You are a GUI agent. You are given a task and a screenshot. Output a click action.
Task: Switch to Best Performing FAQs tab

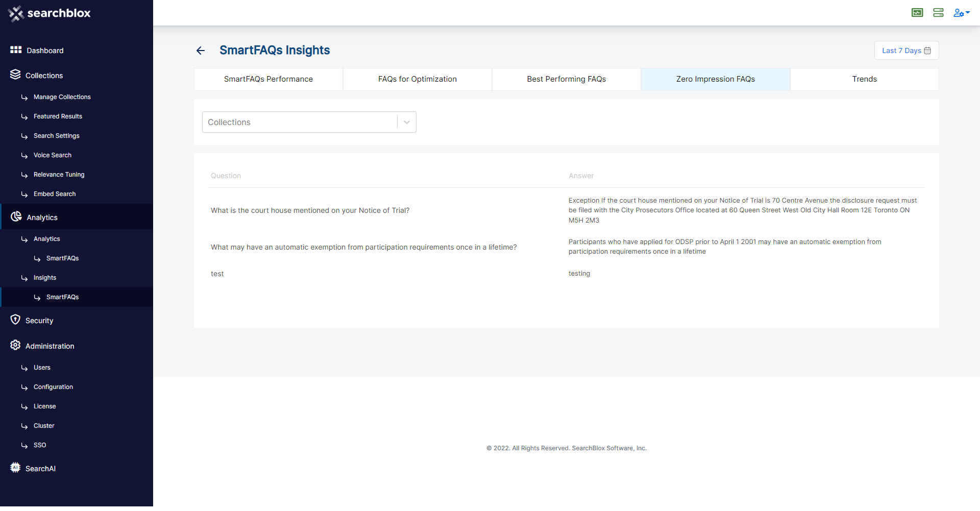[567, 79]
